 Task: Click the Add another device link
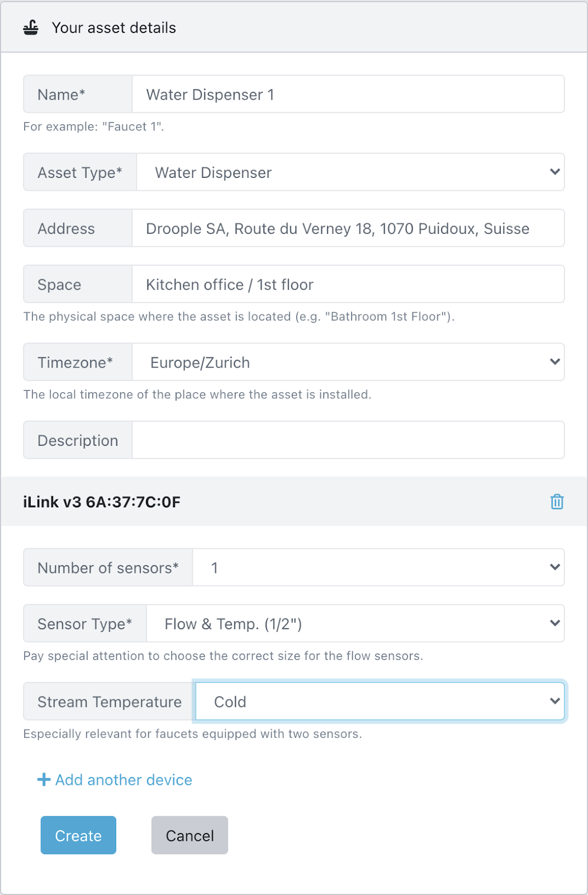[x=124, y=780]
